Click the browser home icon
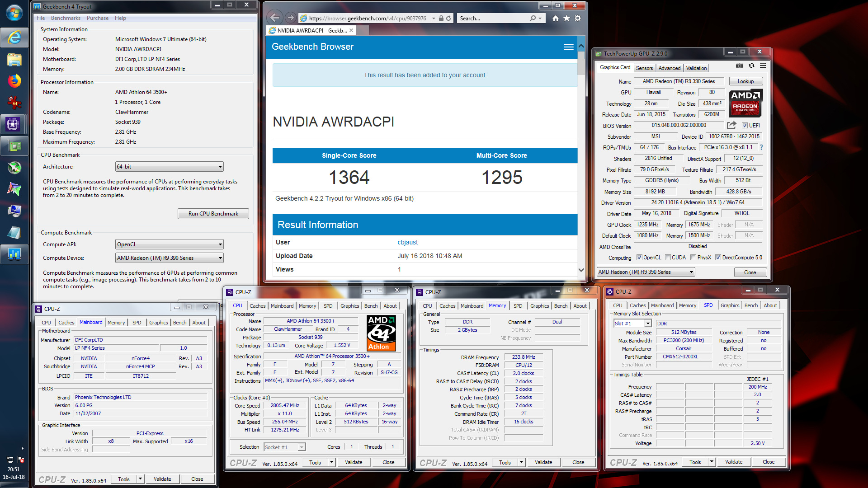The height and width of the screenshot is (488, 868). 555,18
